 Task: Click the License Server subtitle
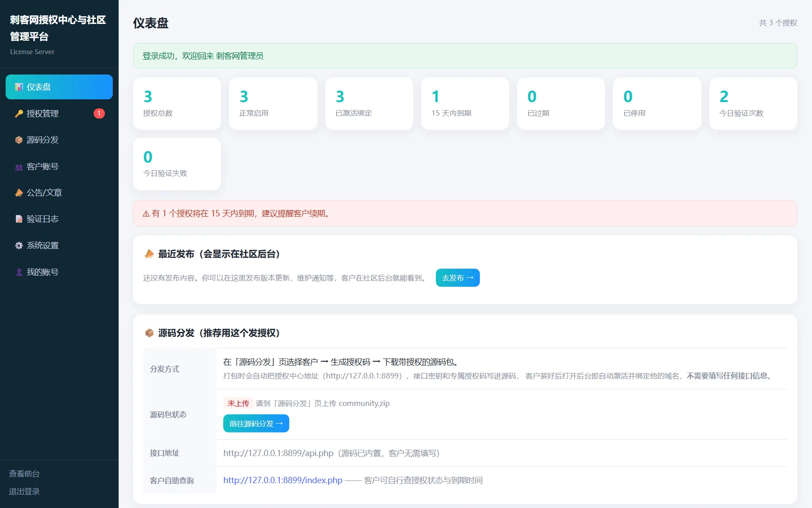(32, 52)
